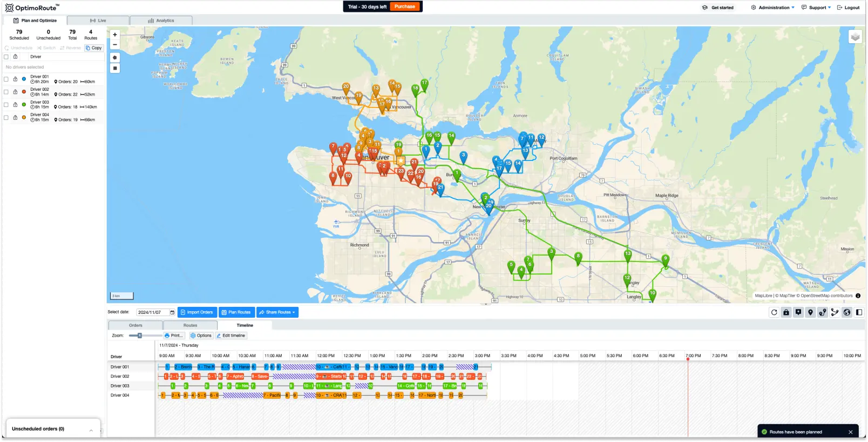Click green map pin number 9

pyautogui.click(x=666, y=260)
